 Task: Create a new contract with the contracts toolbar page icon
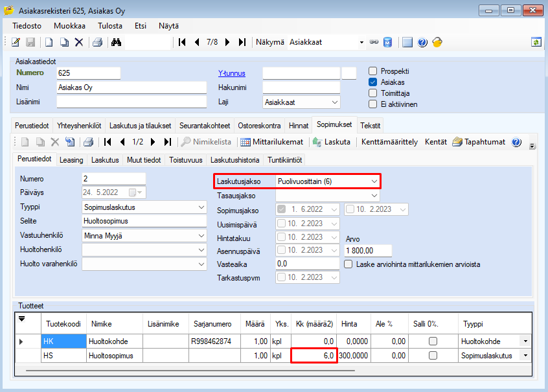(x=25, y=142)
